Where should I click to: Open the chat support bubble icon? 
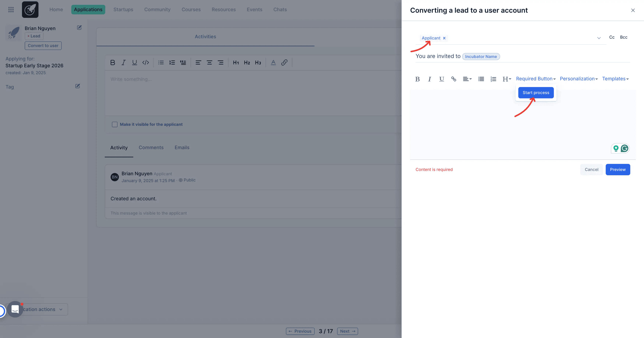click(15, 309)
